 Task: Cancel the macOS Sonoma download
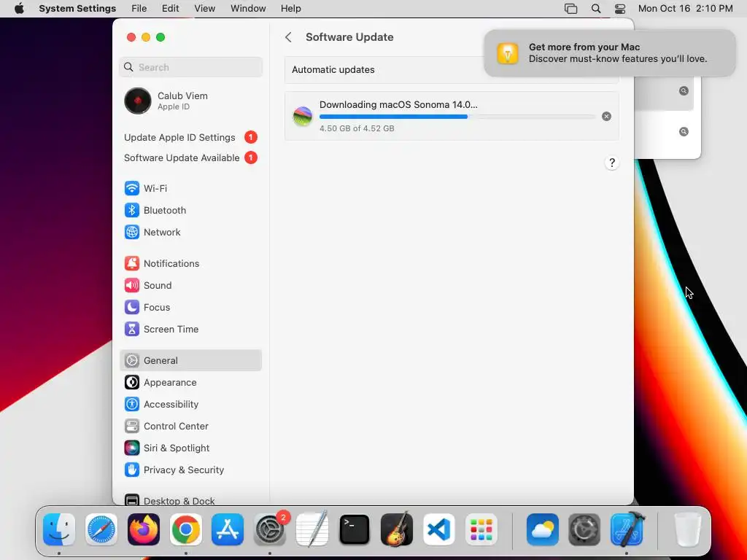[x=606, y=116]
